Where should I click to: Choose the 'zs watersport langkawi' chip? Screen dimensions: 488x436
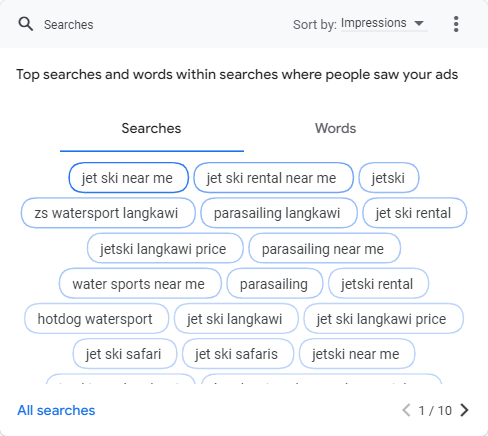(108, 213)
